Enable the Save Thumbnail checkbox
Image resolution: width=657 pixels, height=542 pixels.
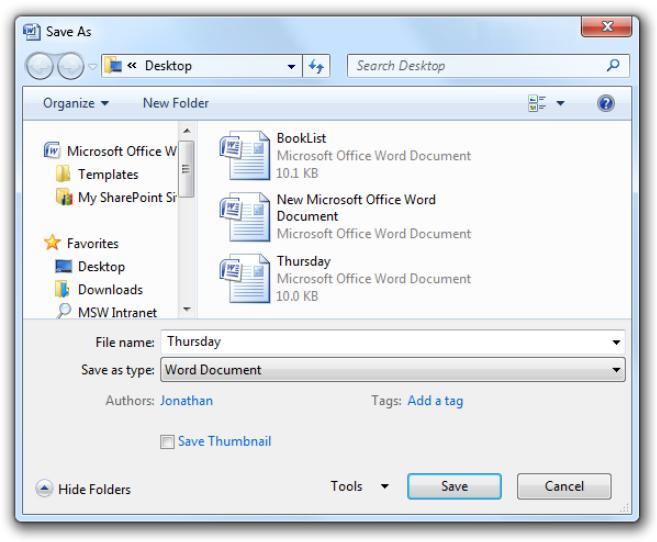167,442
